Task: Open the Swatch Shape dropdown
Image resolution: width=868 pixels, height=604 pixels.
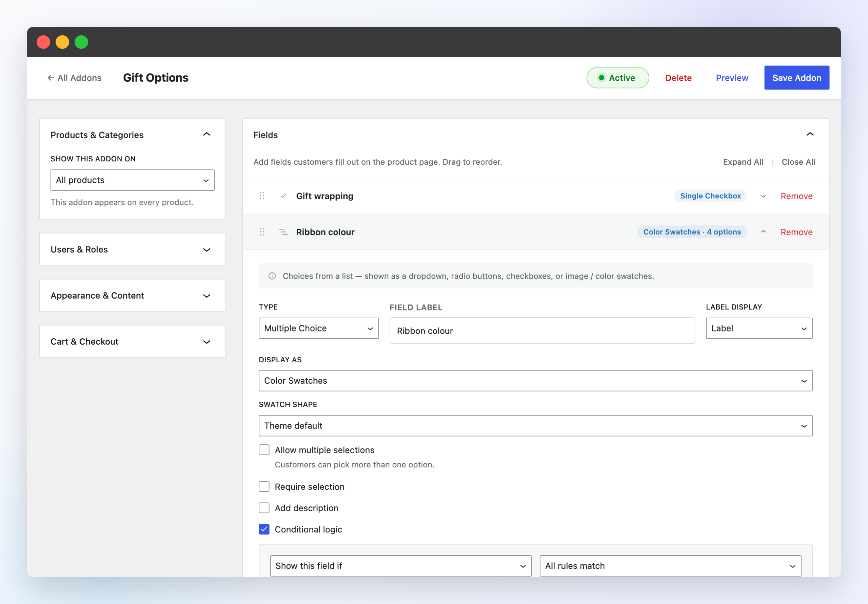Action: click(535, 426)
